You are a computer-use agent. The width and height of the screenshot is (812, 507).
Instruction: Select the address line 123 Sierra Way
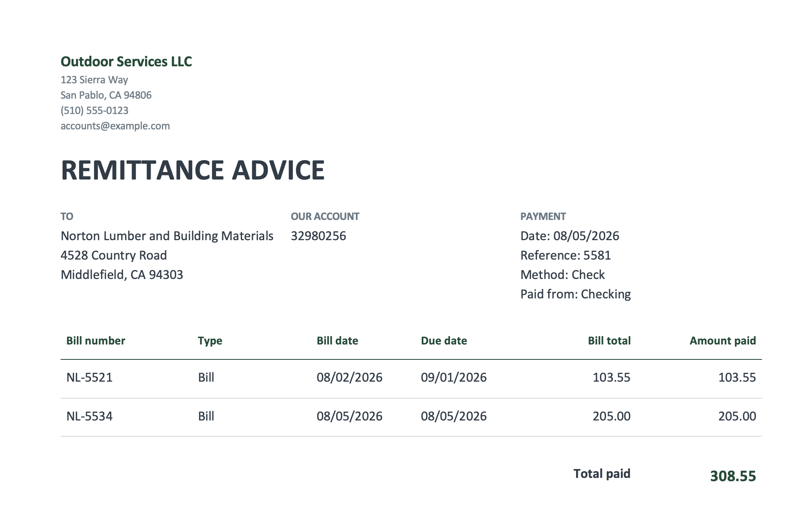click(x=94, y=80)
